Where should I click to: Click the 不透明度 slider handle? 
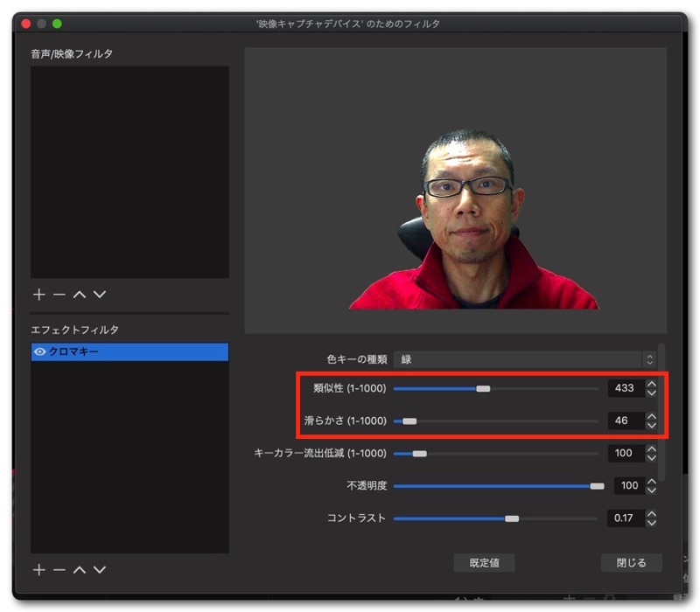pos(597,485)
